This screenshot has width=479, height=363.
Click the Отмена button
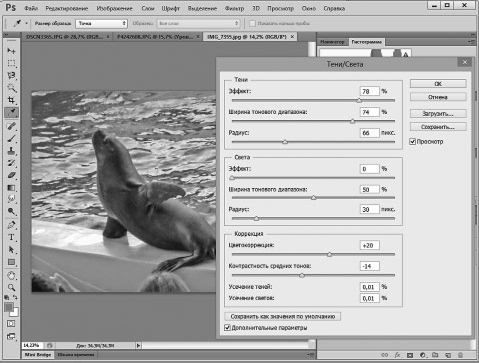coord(438,97)
